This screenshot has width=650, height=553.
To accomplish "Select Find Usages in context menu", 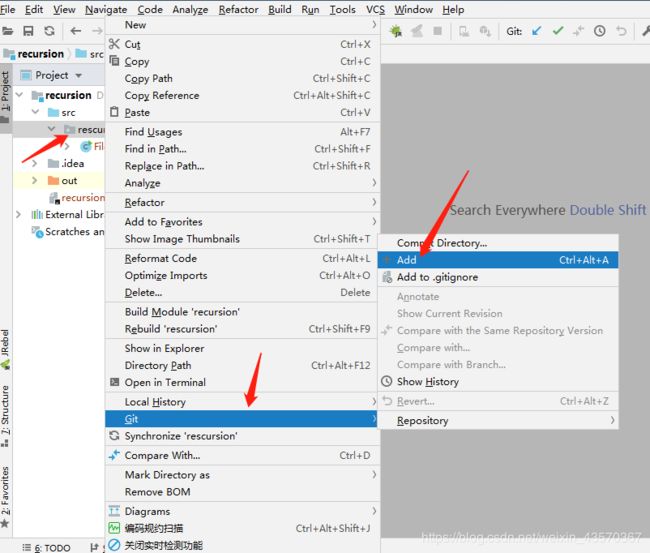I will click(x=243, y=132).
